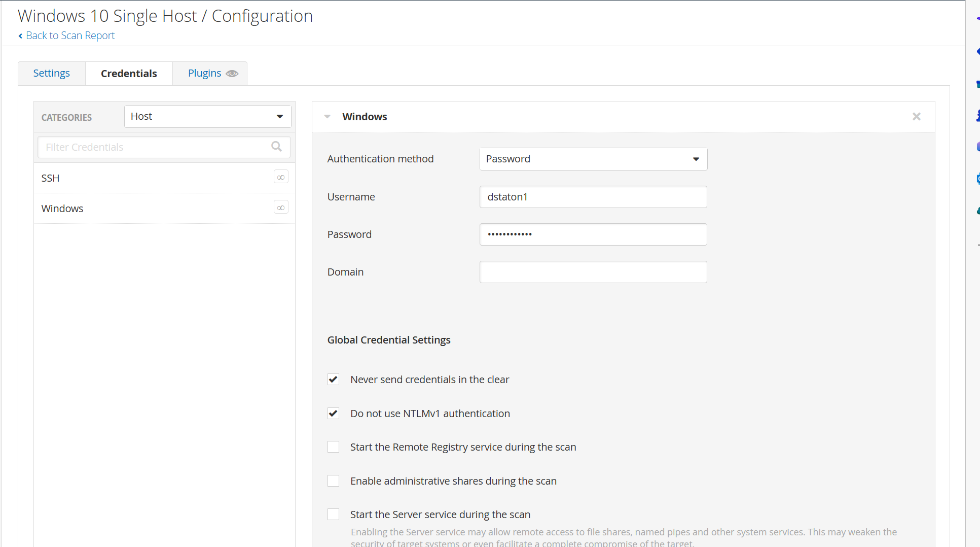980x547 pixels.
Task: Switch to the Plugins tab
Action: pyautogui.click(x=204, y=73)
